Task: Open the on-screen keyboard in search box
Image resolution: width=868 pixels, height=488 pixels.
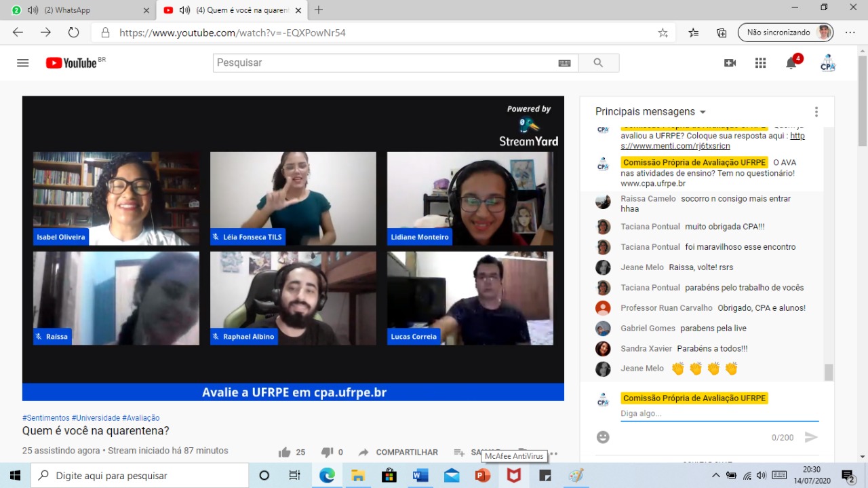Action: pos(564,63)
